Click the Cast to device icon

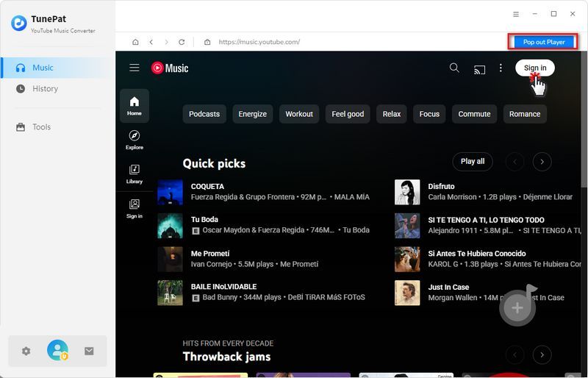(x=479, y=68)
